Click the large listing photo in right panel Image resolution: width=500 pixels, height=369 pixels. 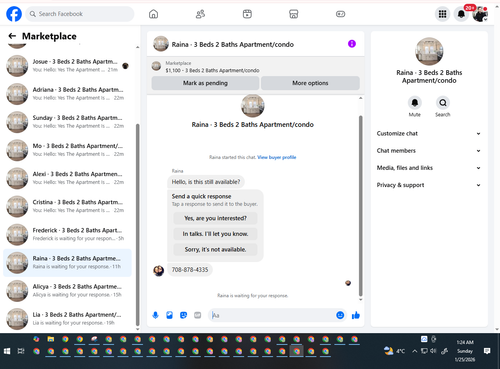[429, 51]
